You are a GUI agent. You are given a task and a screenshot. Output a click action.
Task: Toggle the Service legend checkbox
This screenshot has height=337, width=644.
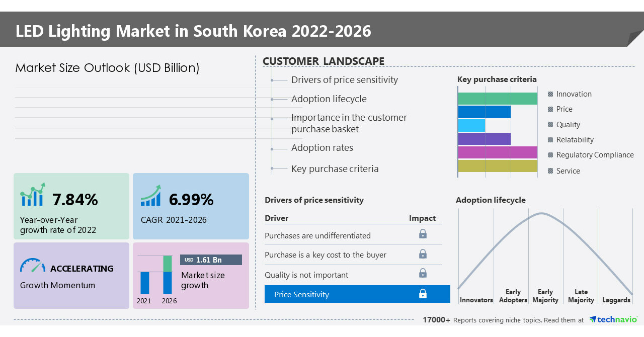click(x=549, y=171)
